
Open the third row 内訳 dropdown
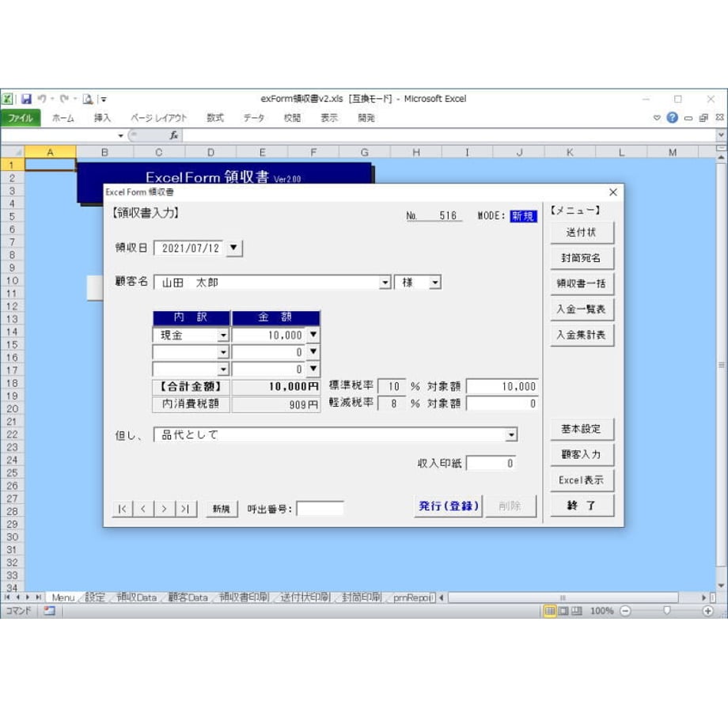click(223, 369)
